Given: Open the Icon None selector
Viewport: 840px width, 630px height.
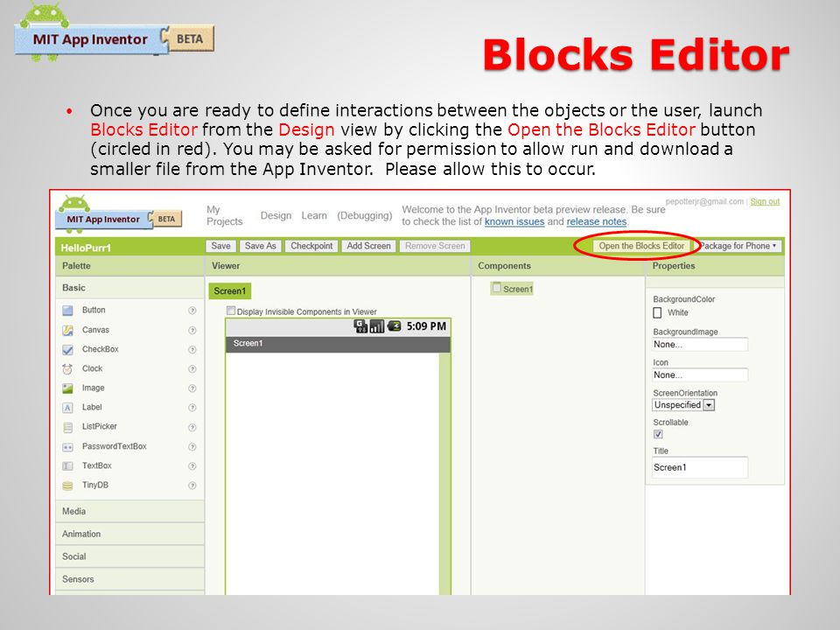Looking at the screenshot, I should (x=700, y=375).
